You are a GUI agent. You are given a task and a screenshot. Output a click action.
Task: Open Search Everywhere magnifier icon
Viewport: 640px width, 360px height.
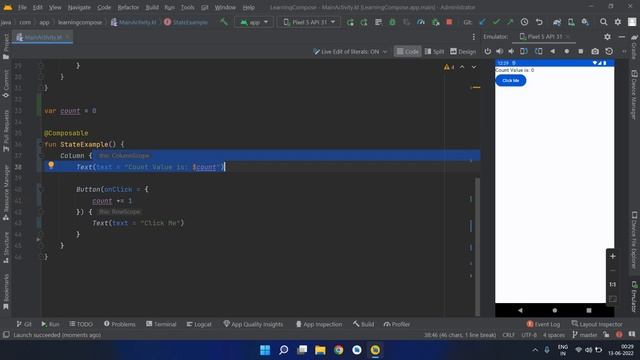(x=603, y=22)
